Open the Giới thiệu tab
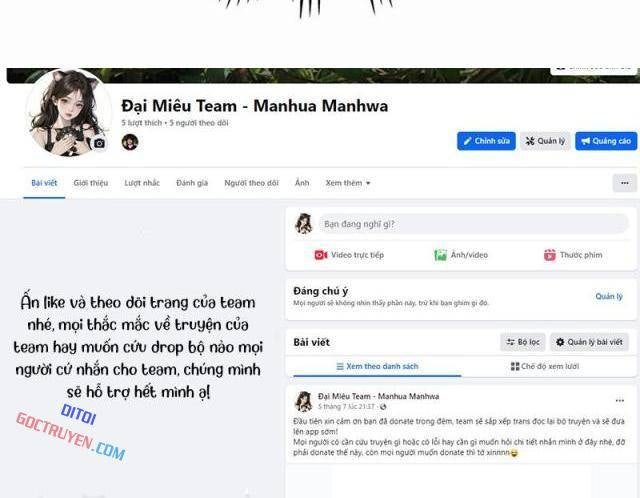 (91, 183)
